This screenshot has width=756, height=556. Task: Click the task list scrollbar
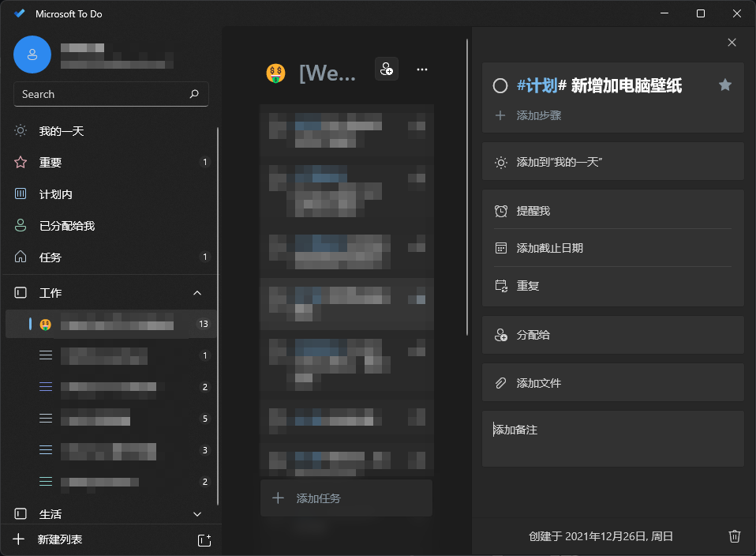coord(467,186)
